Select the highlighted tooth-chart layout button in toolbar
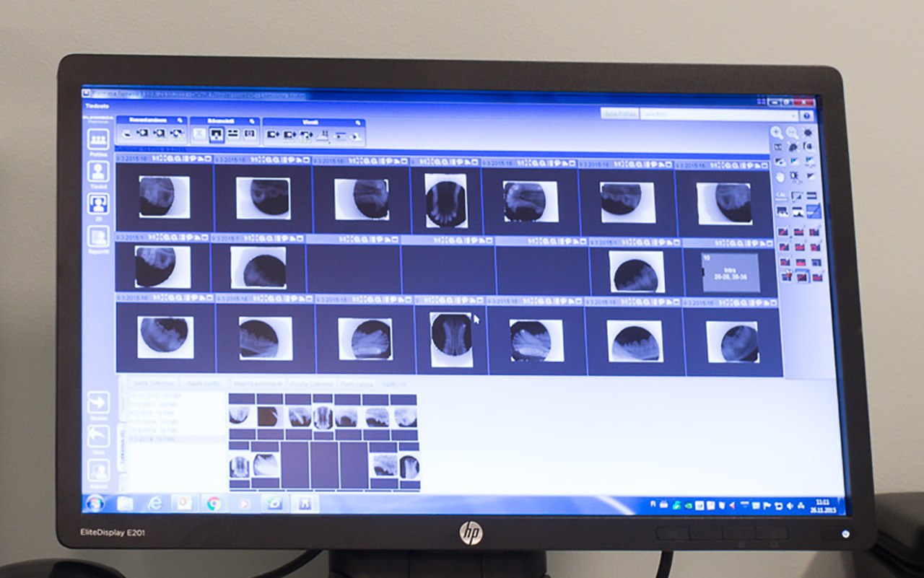This screenshot has height=578, width=924. click(x=216, y=134)
